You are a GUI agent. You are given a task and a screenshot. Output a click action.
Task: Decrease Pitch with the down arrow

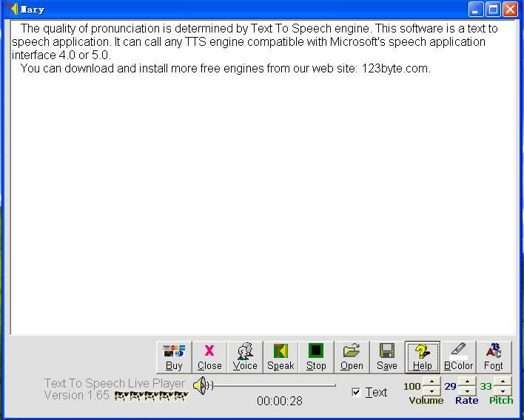click(x=503, y=391)
